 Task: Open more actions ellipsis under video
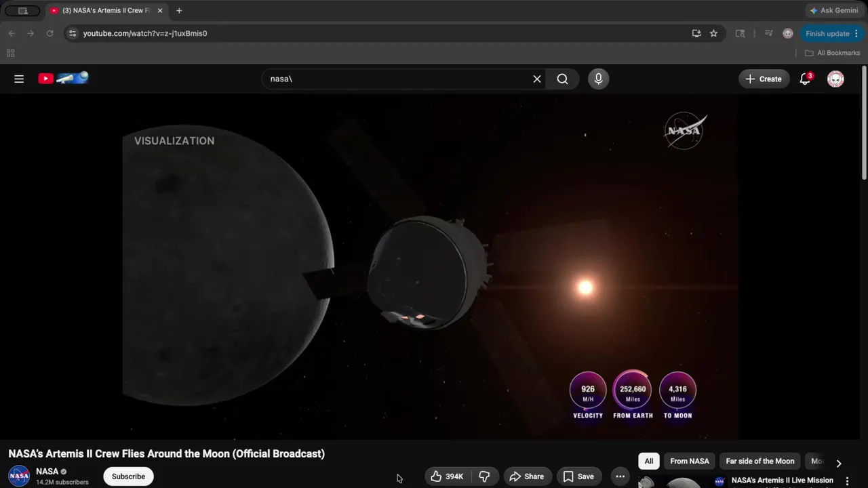620,476
